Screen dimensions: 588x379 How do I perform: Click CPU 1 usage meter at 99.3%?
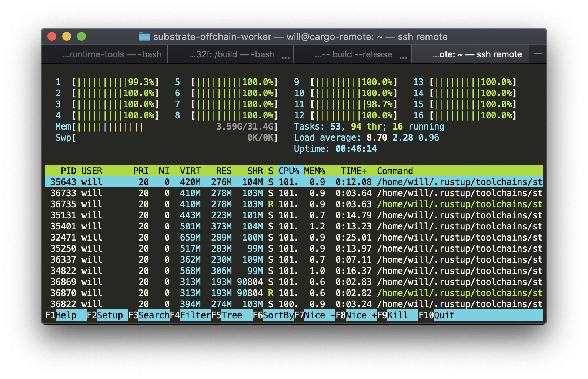click(107, 82)
